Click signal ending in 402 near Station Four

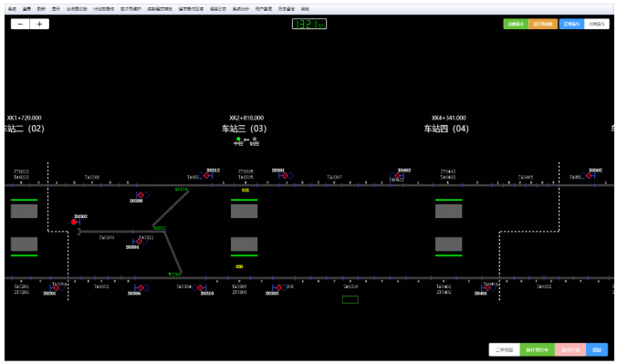[397, 175]
